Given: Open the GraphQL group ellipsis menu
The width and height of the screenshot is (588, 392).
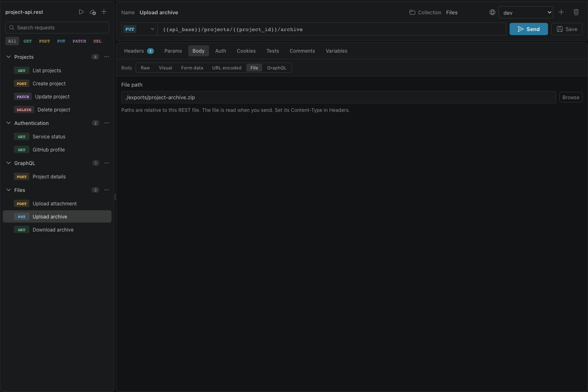Looking at the screenshot, I should tap(107, 163).
